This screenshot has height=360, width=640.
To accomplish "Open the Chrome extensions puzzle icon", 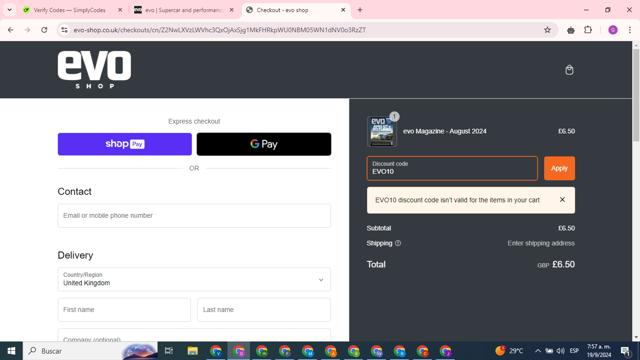I will [x=588, y=30].
